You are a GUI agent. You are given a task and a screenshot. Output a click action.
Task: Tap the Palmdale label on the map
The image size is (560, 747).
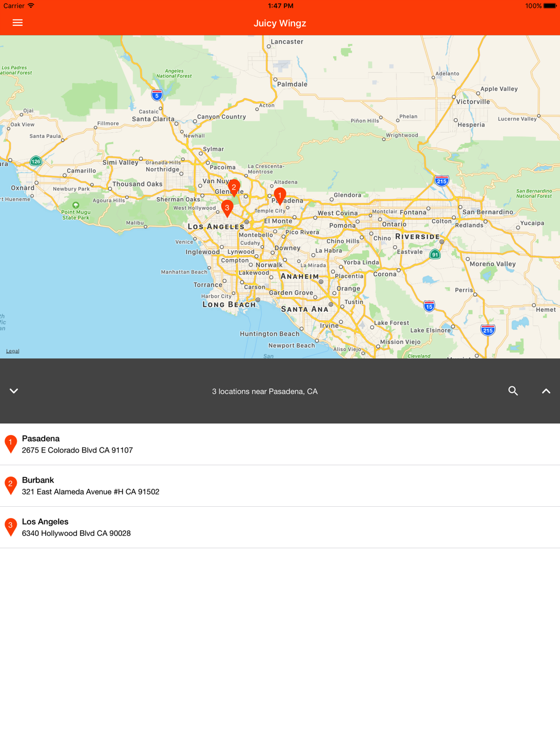click(292, 84)
